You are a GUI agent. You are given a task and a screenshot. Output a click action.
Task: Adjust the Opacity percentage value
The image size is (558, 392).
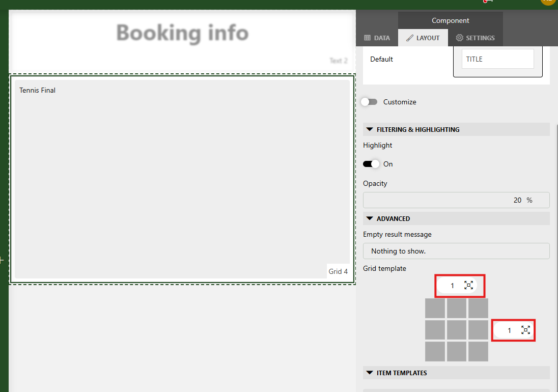point(520,200)
